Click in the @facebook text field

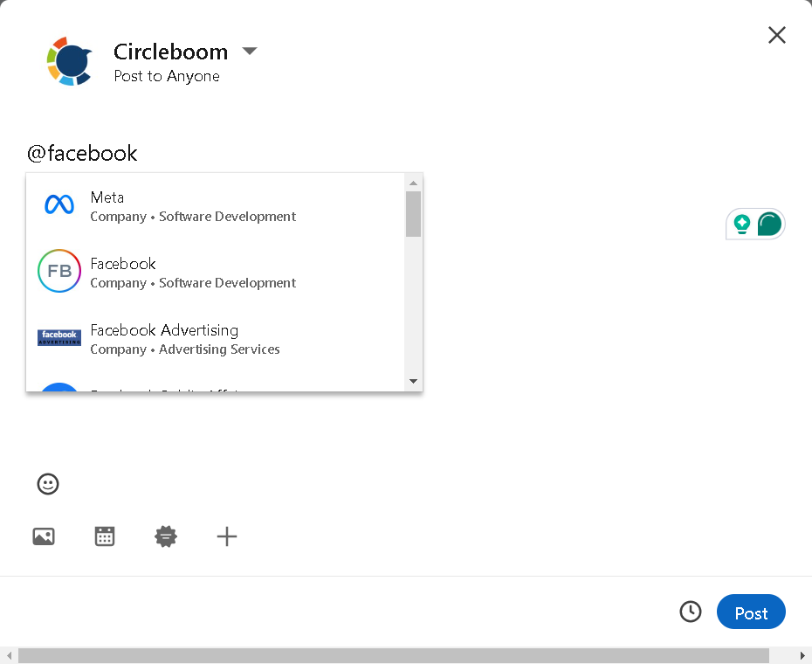(x=82, y=154)
